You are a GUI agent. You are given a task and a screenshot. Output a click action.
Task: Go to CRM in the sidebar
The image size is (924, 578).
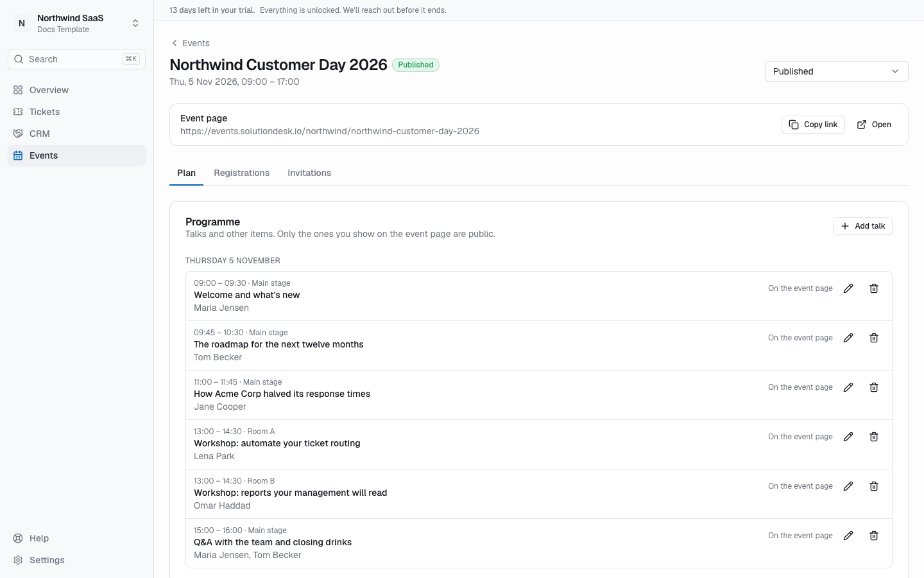pos(77,134)
